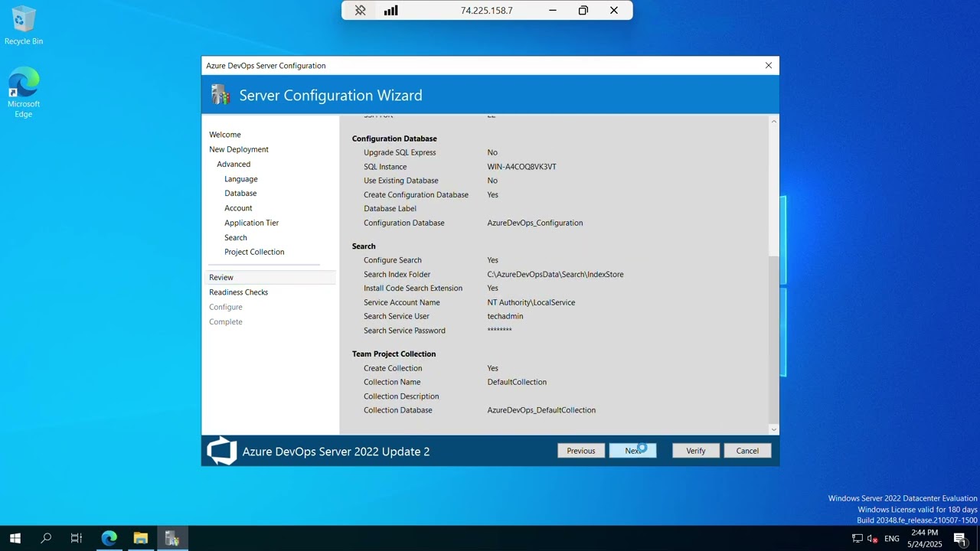Click the Create Configuration Database label
This screenshot has width=980, height=551.
point(416,194)
